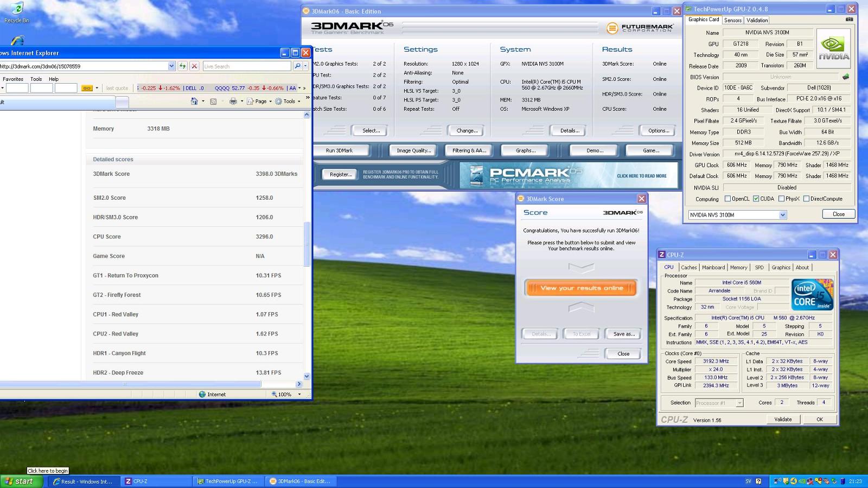Screen dimensions: 868x488
Task: Click Save as... in 3DMark Score dialog
Action: (x=623, y=334)
